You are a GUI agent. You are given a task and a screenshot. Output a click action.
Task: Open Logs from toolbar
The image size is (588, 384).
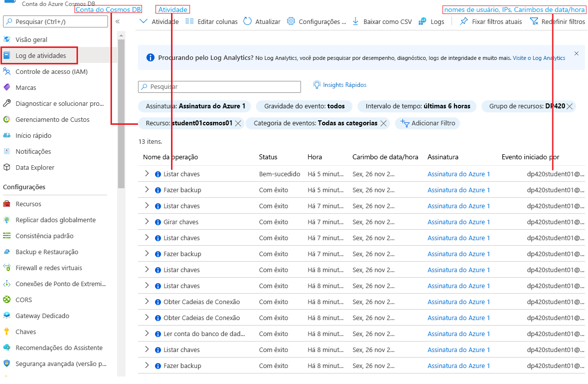pos(431,22)
